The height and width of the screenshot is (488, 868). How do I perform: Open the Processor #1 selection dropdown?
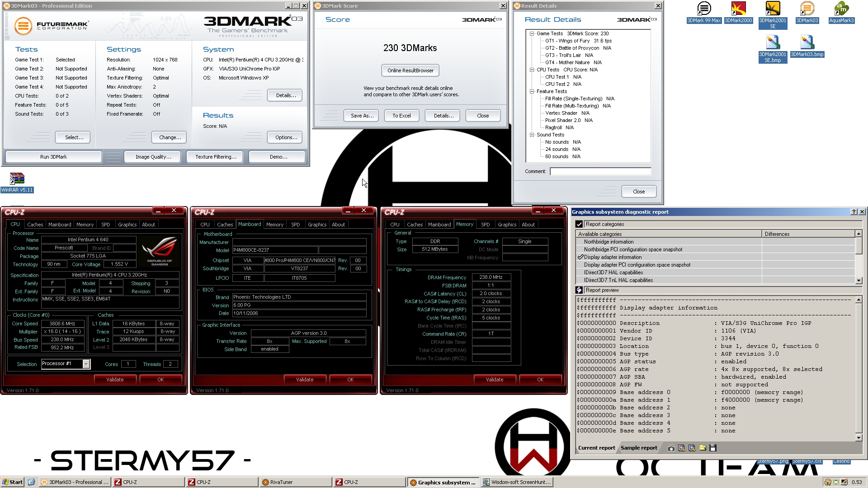(x=86, y=364)
